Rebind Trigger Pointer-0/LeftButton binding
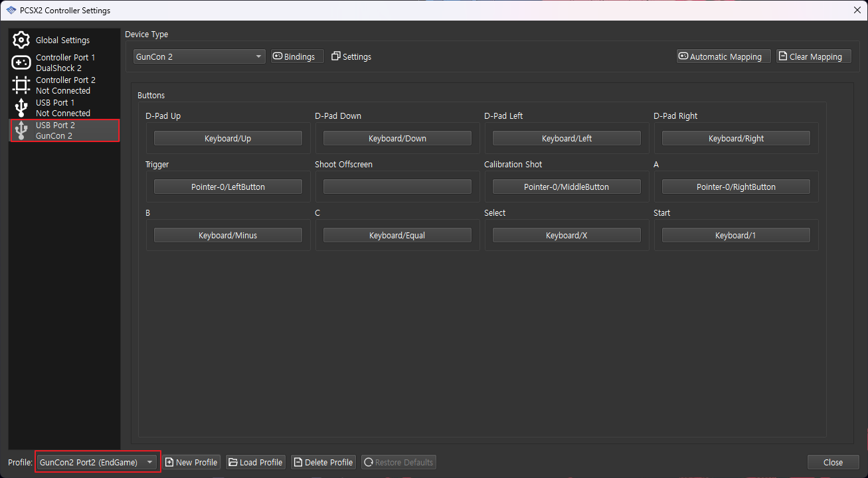Screen dimensions: 868x478 pyautogui.click(x=228, y=187)
